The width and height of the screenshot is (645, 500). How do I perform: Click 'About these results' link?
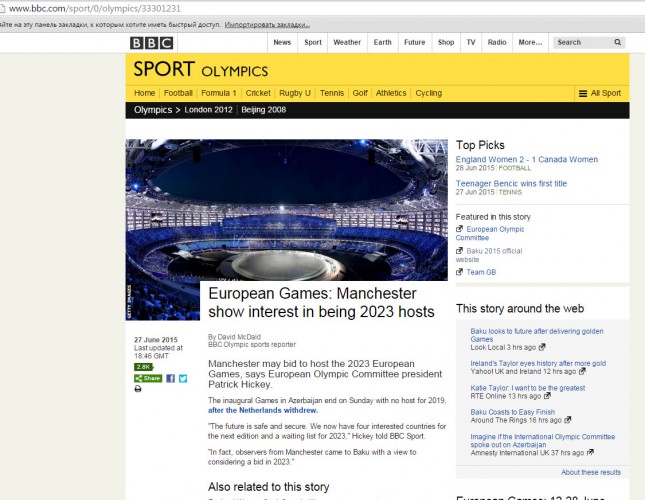pyautogui.click(x=591, y=472)
